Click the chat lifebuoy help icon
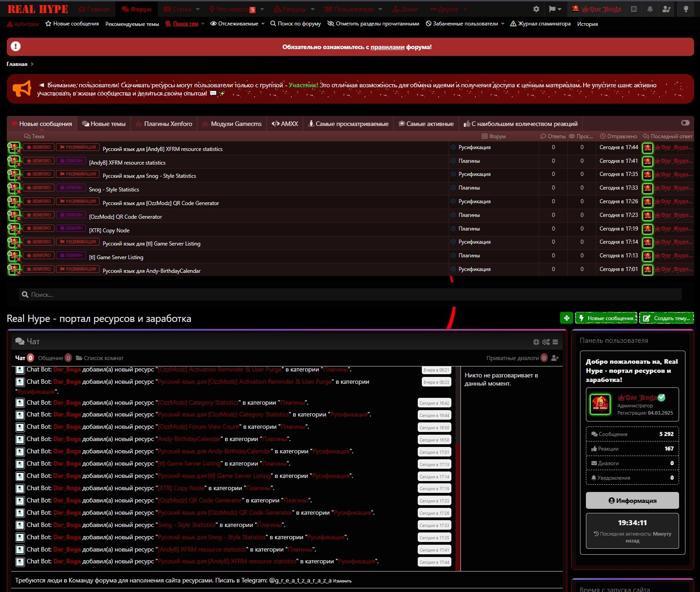Viewport: 700px width, 592px height. pyautogui.click(x=536, y=342)
